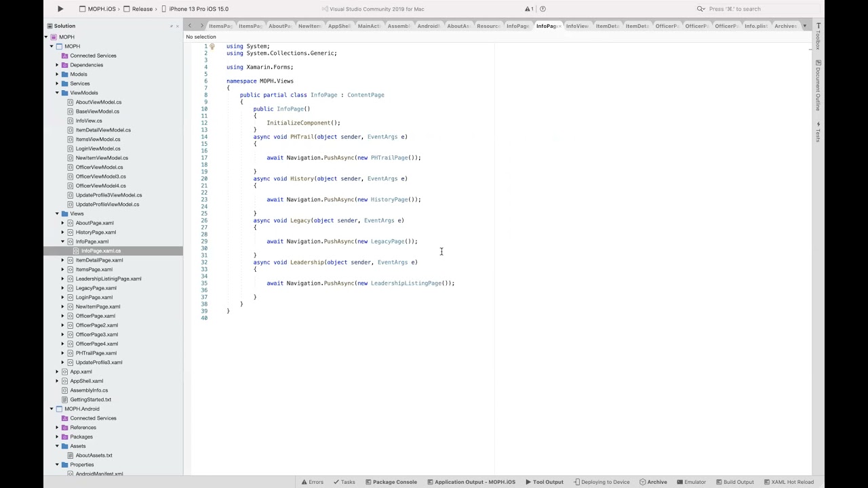
Task: Collapse the ViewModels folder
Action: [x=57, y=93]
